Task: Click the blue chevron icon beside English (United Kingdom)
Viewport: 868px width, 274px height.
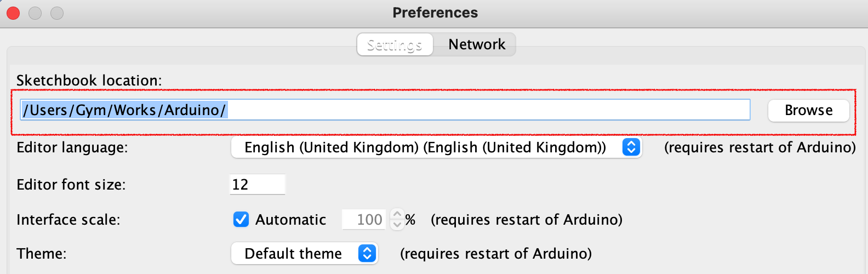Action: tap(631, 147)
